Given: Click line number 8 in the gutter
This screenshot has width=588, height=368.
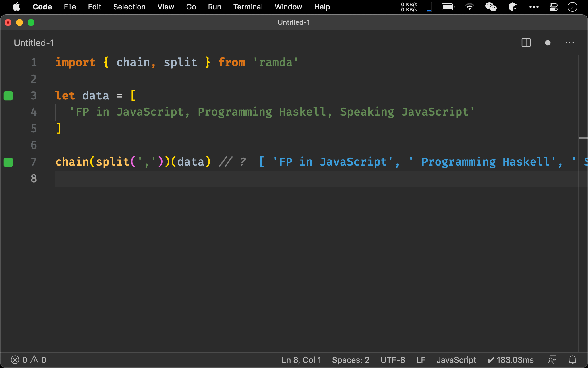Looking at the screenshot, I should point(34,178).
